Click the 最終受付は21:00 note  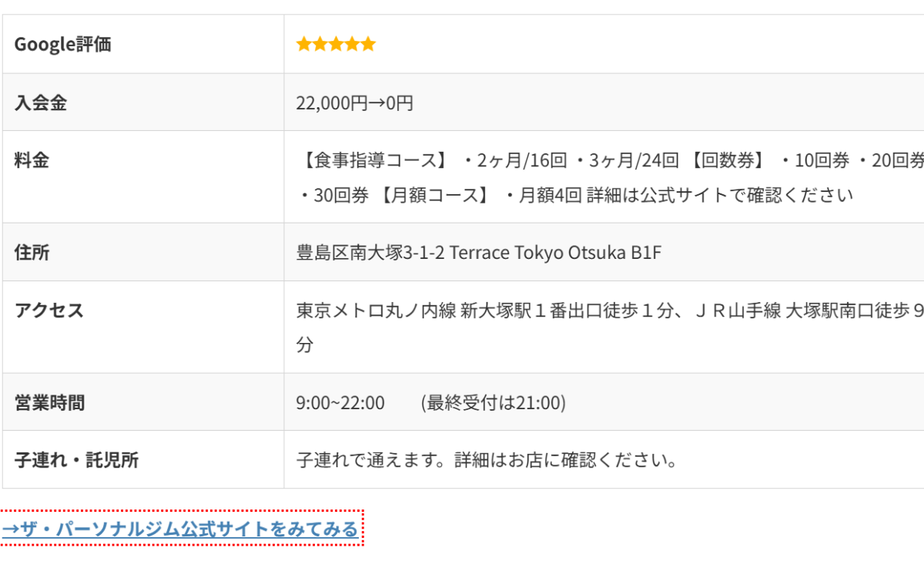494,402
